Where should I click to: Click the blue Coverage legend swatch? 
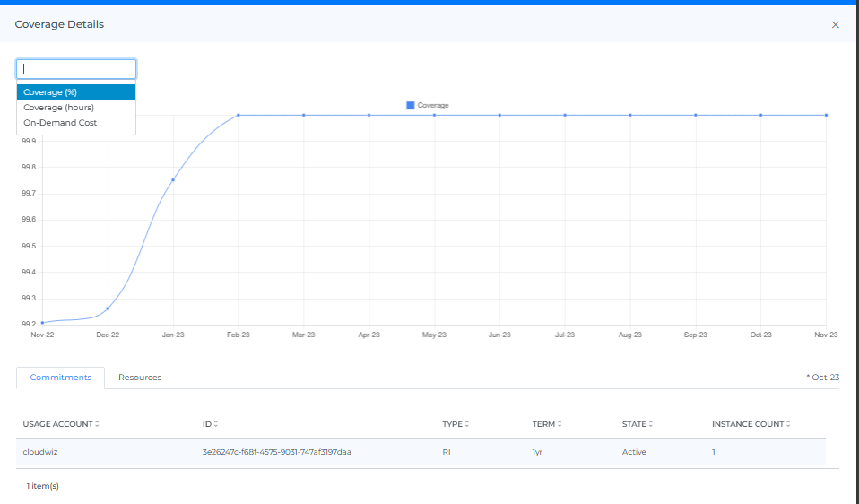click(411, 106)
